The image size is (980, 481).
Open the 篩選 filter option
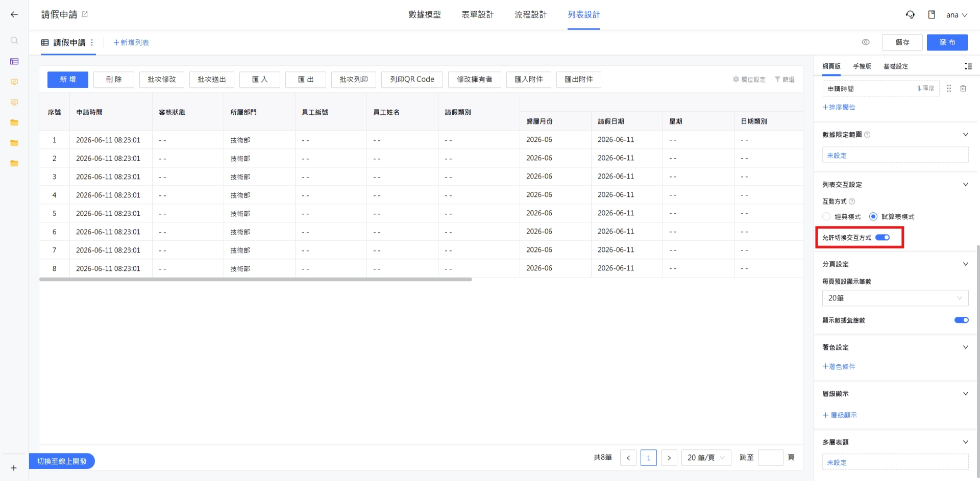coord(785,80)
